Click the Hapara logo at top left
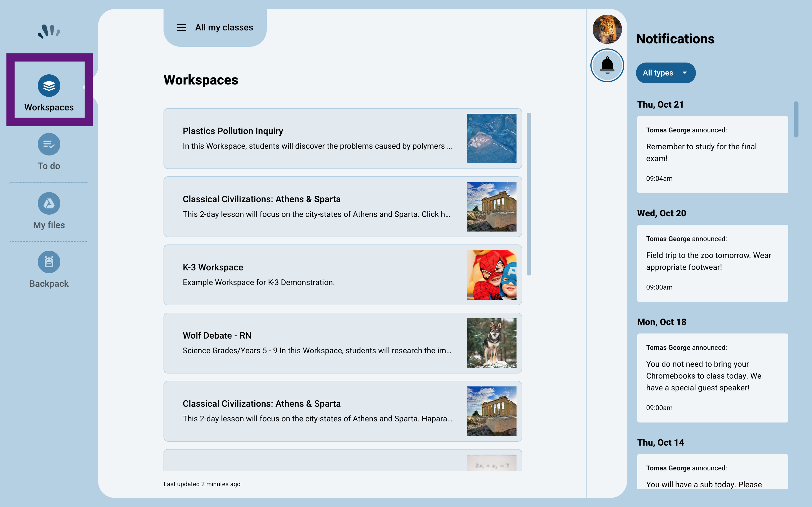The width and height of the screenshot is (812, 507). (x=50, y=31)
